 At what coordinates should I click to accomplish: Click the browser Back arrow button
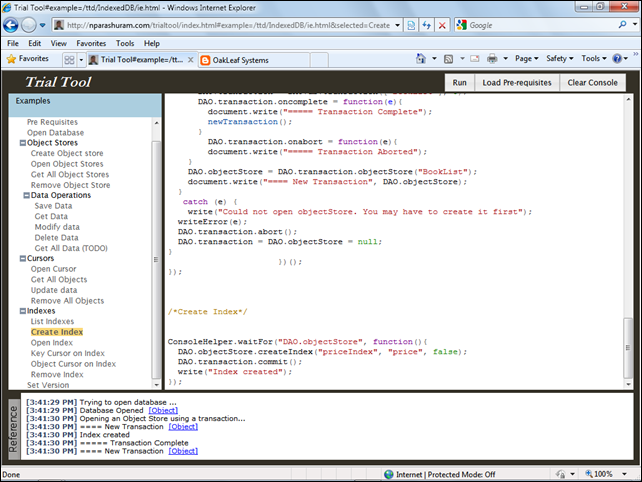[x=10, y=25]
